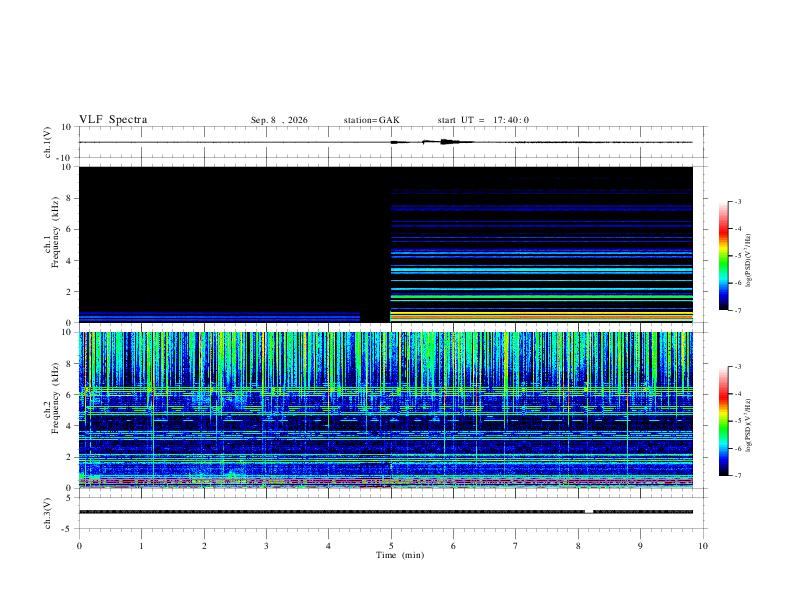Viewport: 792px width, 612px height.
Task: Click the ch.3(V) axis label
Action: 48,513
